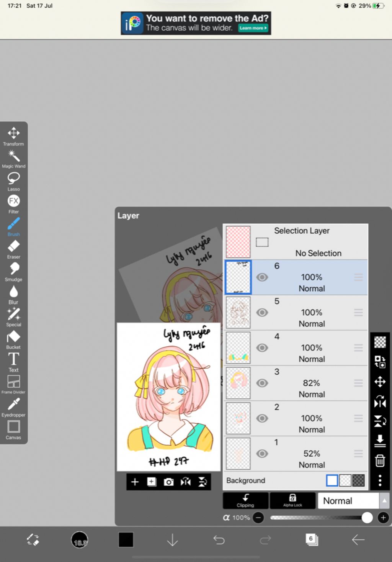Add a special layer with boxed plus
The height and width of the screenshot is (562, 392).
[x=152, y=482]
